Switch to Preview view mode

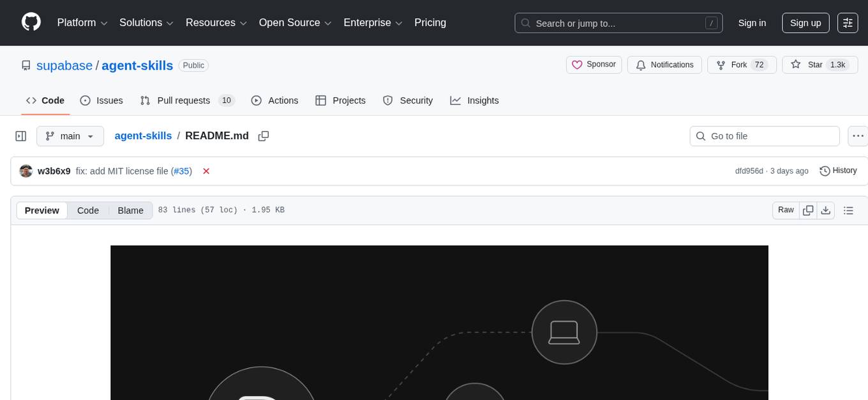pos(42,210)
